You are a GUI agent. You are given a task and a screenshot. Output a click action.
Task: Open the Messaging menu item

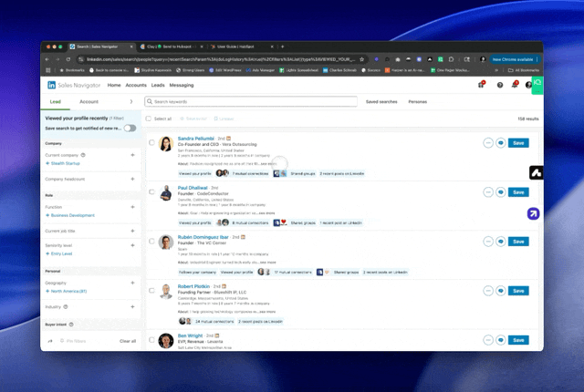pos(182,85)
